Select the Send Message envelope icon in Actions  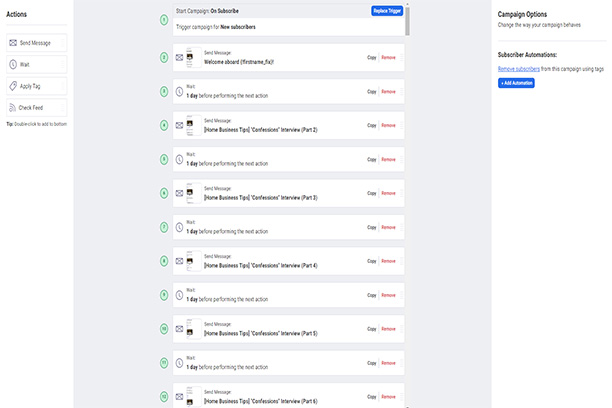coord(12,43)
